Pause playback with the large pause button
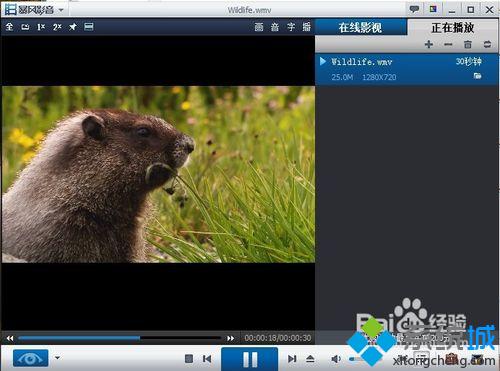The height and width of the screenshot is (371, 500). (x=250, y=359)
